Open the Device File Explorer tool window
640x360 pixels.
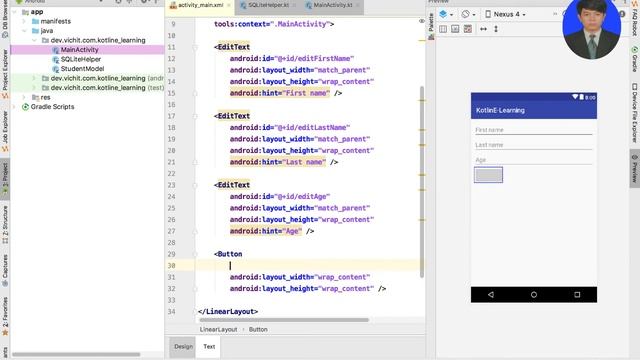pos(635,113)
